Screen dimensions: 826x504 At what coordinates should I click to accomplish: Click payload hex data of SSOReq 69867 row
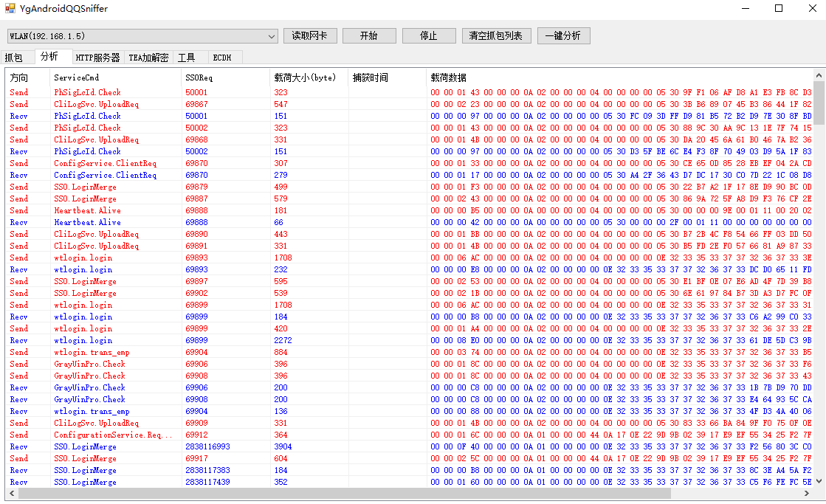tap(621, 104)
